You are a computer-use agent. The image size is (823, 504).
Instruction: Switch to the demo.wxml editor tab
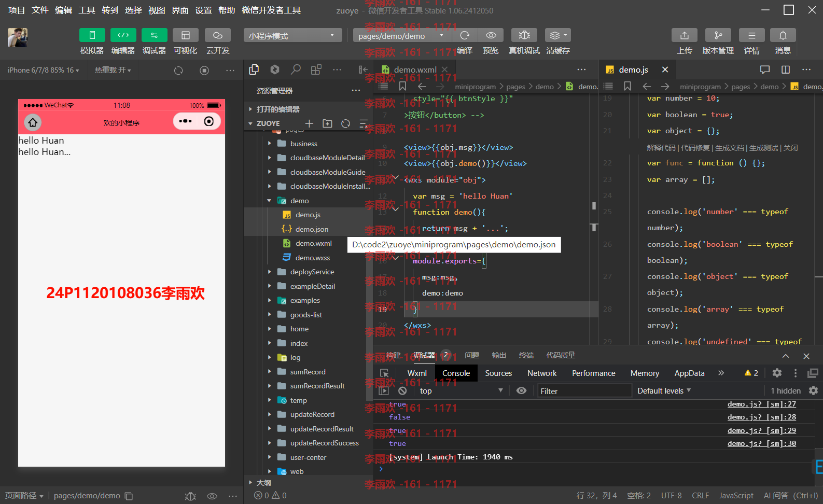coord(415,69)
